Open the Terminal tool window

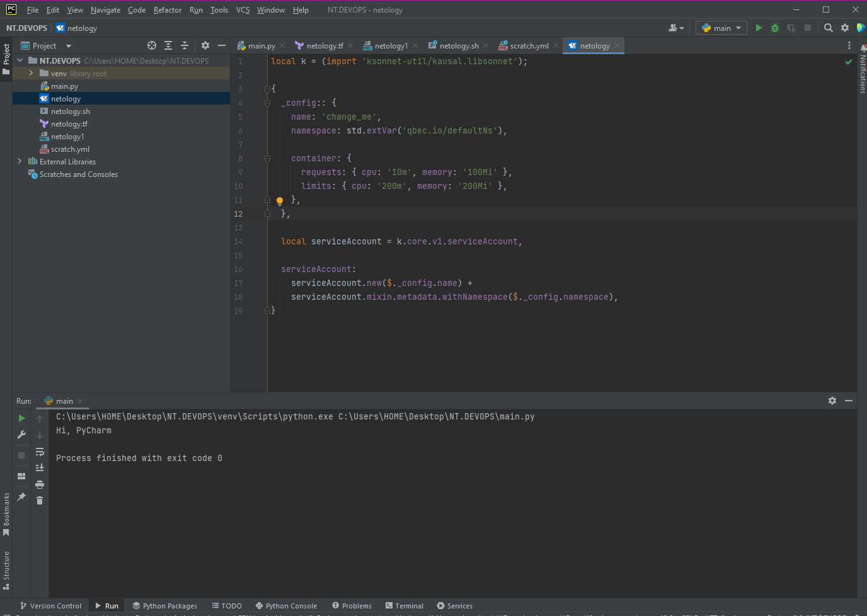405,605
